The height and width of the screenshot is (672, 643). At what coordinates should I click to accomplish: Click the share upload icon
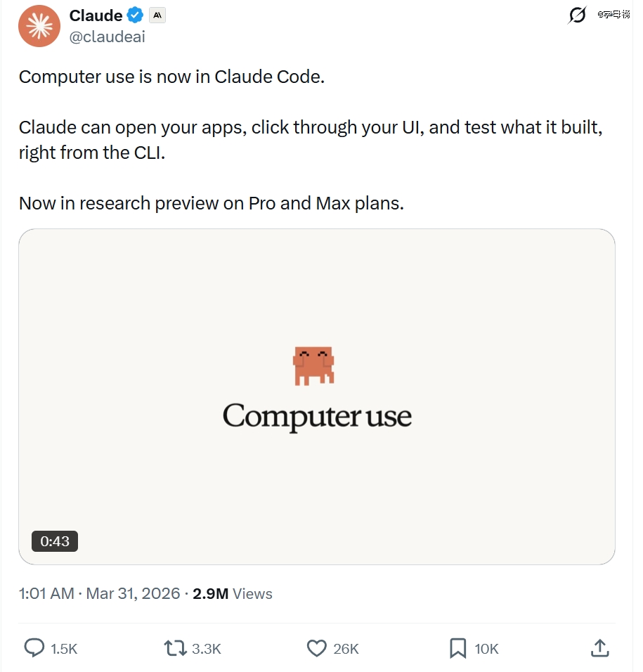coord(599,648)
